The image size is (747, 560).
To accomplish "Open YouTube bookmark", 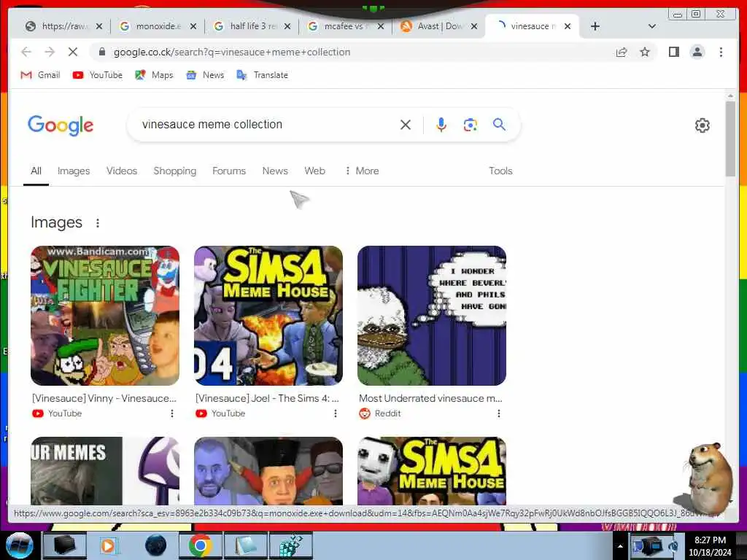I will coord(98,75).
